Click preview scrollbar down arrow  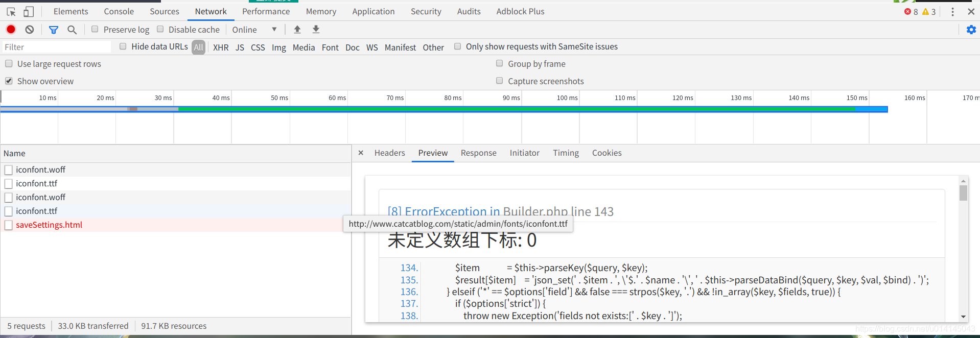coord(963,317)
